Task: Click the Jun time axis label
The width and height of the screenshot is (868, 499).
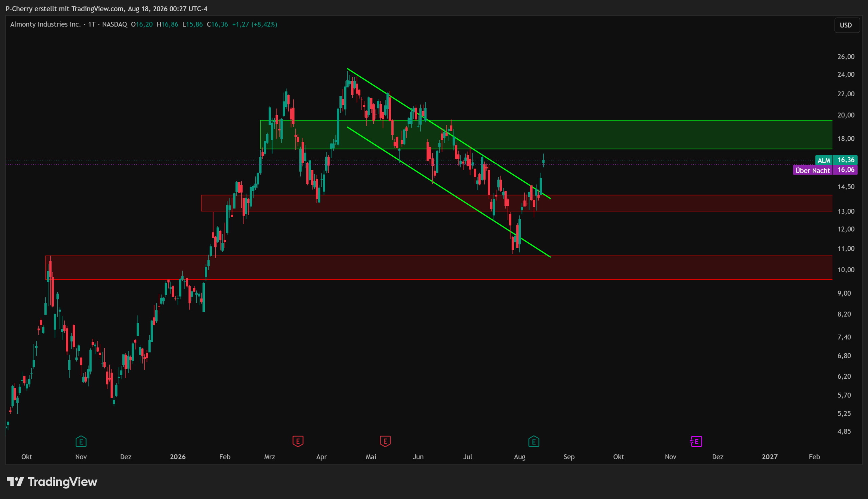Action: [x=418, y=457]
